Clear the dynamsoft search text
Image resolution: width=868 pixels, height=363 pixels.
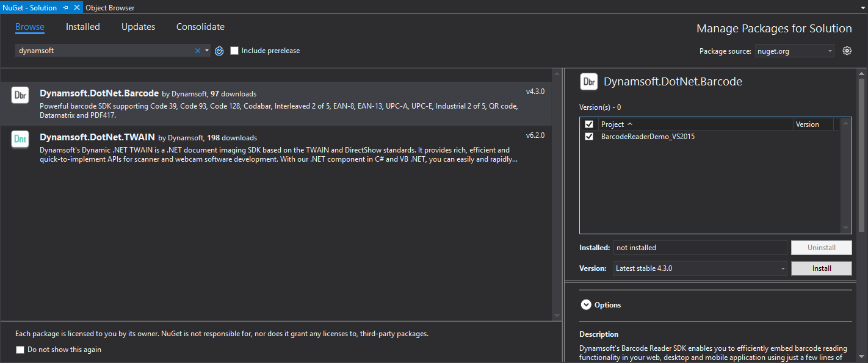(197, 51)
